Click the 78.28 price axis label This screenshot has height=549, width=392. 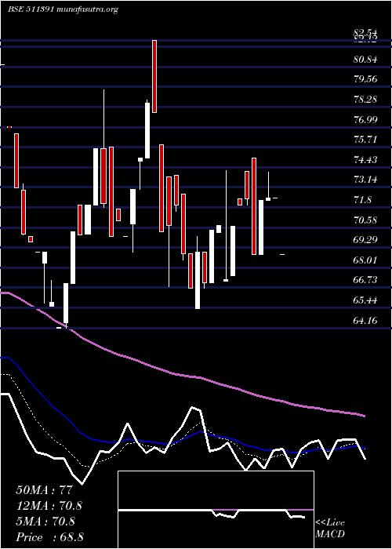[365, 100]
